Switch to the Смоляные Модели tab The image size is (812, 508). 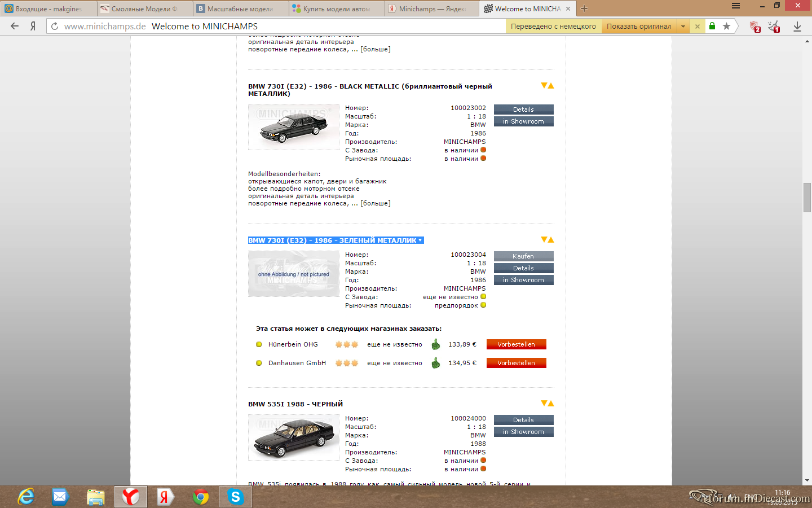[x=144, y=8]
